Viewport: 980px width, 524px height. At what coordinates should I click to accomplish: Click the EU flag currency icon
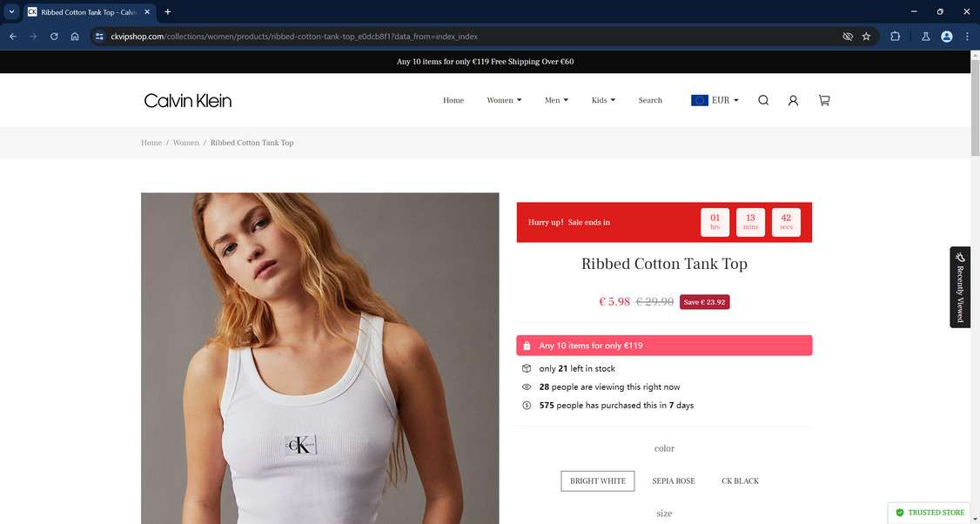(700, 100)
